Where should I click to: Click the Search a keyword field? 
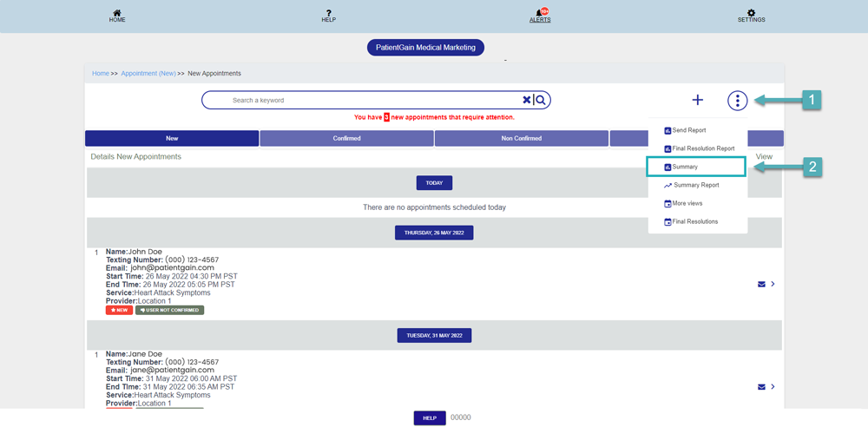[377, 101]
